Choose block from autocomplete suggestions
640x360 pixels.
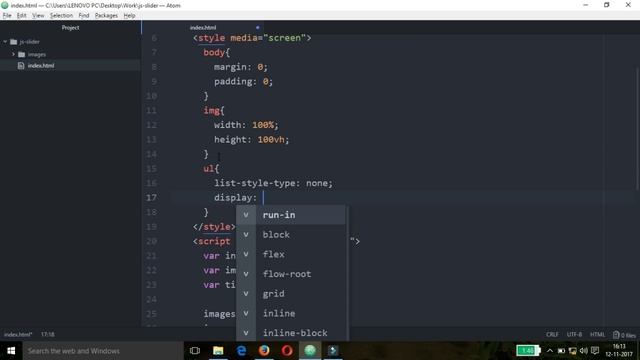pyautogui.click(x=291, y=235)
